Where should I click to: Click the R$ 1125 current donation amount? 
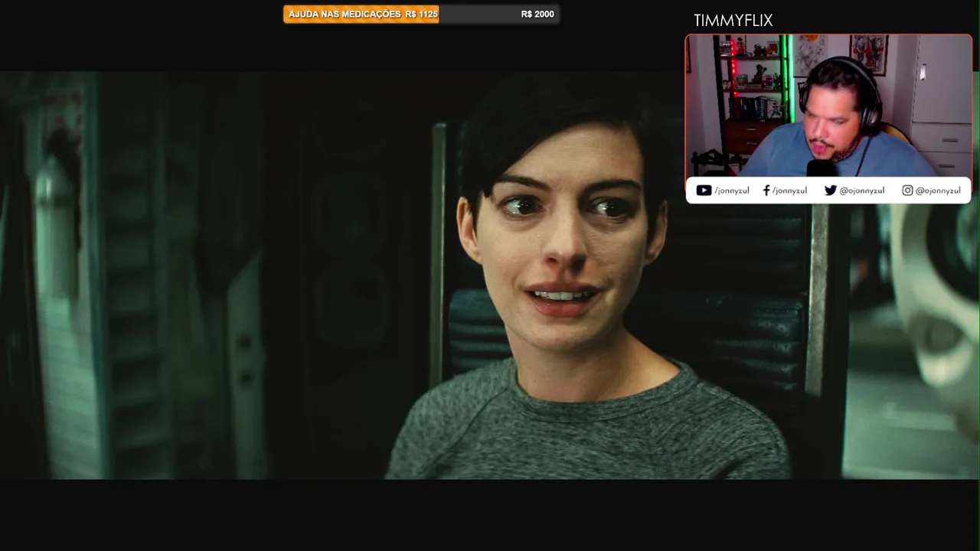click(422, 15)
